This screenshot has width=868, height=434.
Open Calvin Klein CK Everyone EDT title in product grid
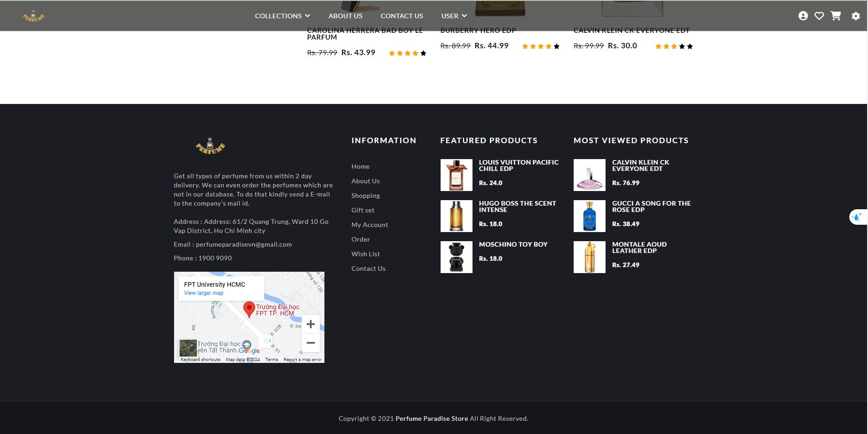coord(632,31)
